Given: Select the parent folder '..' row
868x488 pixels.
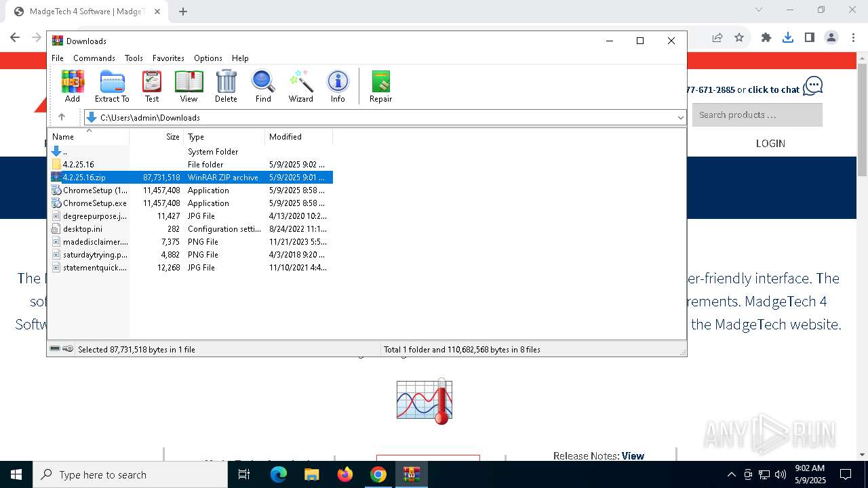Looking at the screenshot, I should (190, 152).
